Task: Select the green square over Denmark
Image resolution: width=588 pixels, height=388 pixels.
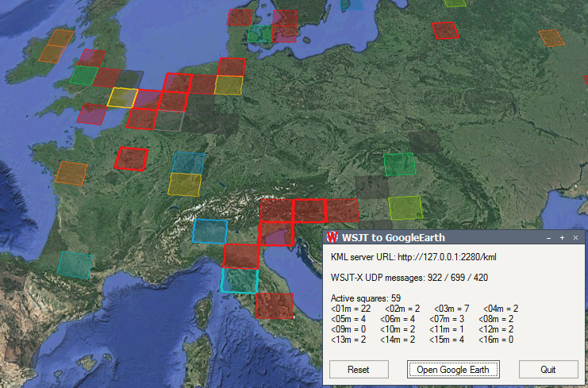Action: (x=259, y=34)
